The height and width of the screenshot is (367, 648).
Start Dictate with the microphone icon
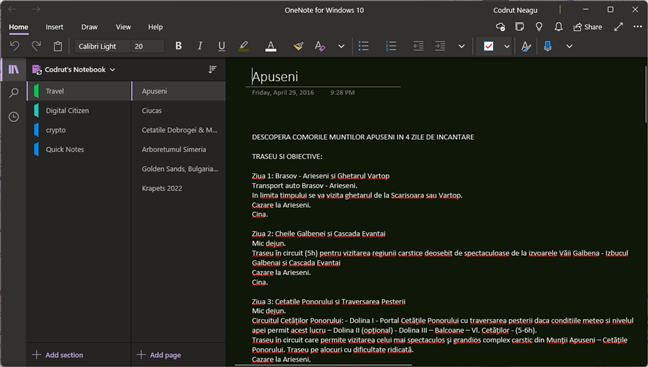coord(548,46)
